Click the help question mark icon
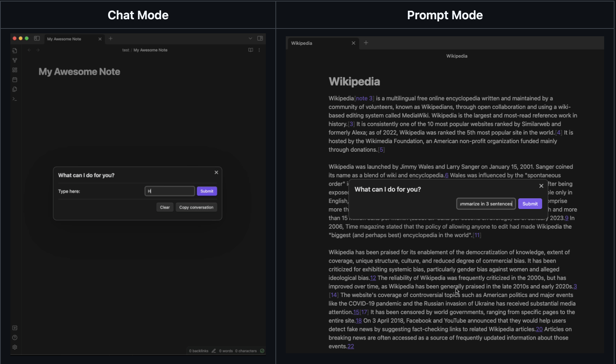 [15, 337]
